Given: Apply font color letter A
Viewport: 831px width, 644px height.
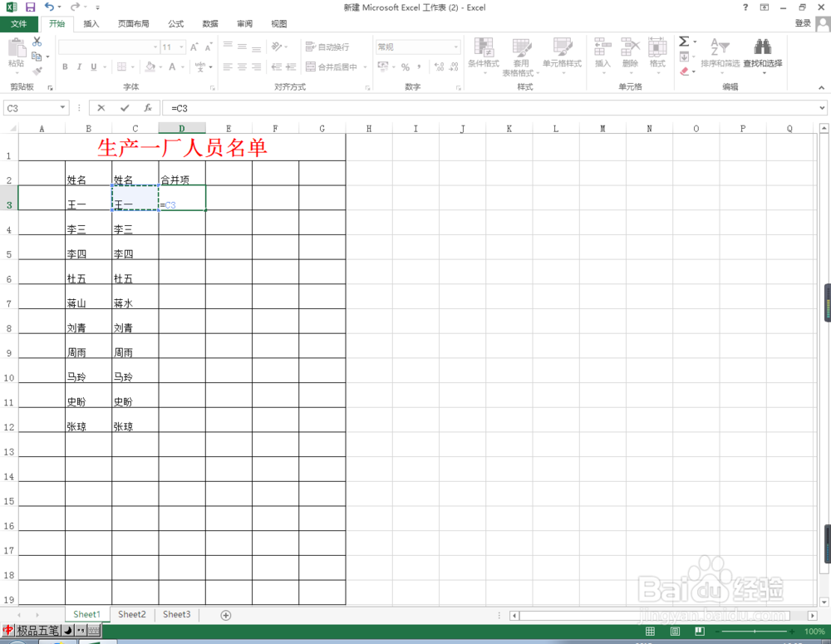Looking at the screenshot, I should tap(172, 66).
